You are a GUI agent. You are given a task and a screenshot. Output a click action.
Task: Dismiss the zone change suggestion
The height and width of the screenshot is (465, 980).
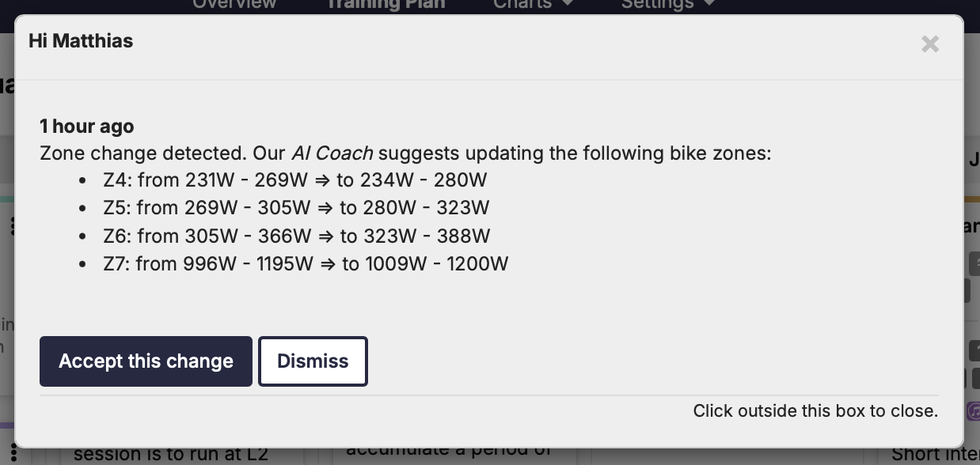(313, 361)
